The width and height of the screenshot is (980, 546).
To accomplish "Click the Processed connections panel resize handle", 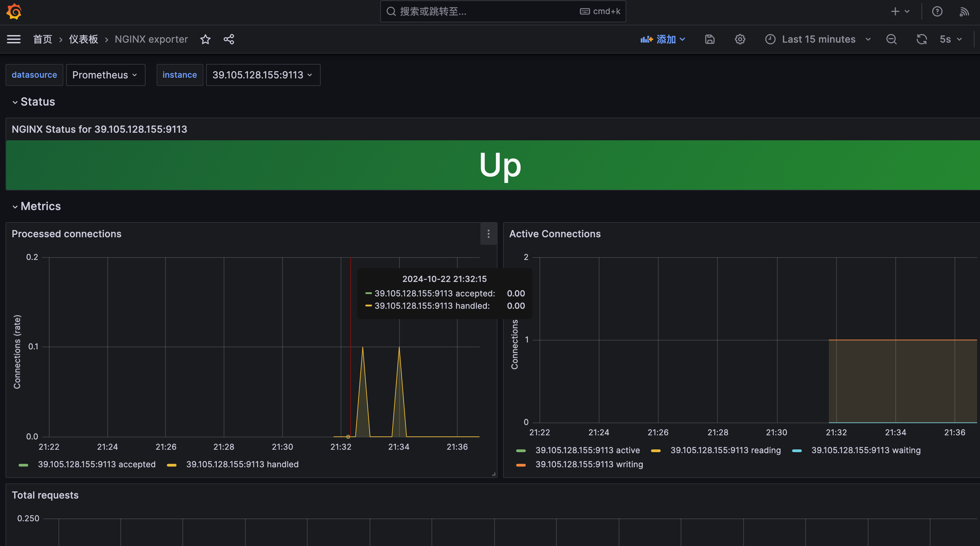I will pos(494,474).
